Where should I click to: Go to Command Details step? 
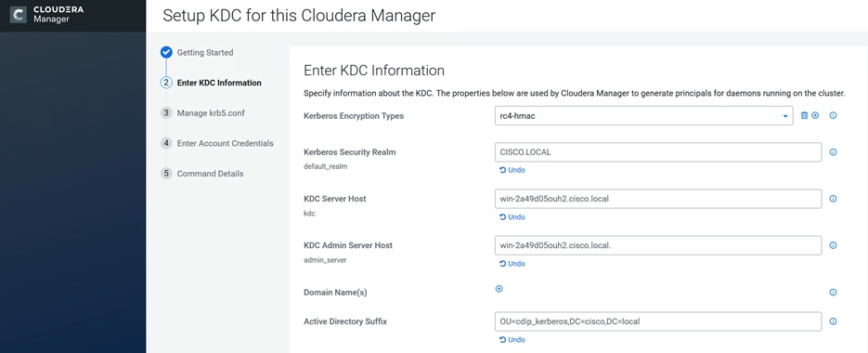[x=211, y=174]
